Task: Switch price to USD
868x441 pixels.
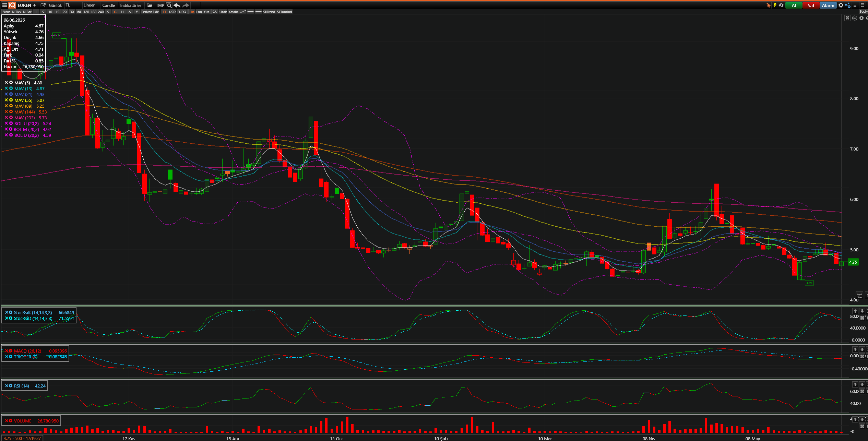Action: 172,12
